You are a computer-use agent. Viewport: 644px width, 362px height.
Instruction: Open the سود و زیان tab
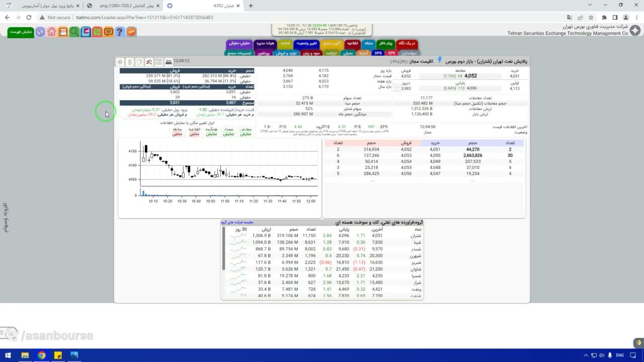point(312,53)
